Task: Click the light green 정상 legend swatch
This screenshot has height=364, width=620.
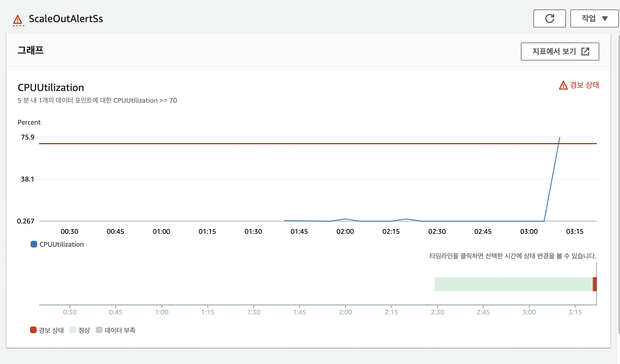Action: click(x=73, y=330)
